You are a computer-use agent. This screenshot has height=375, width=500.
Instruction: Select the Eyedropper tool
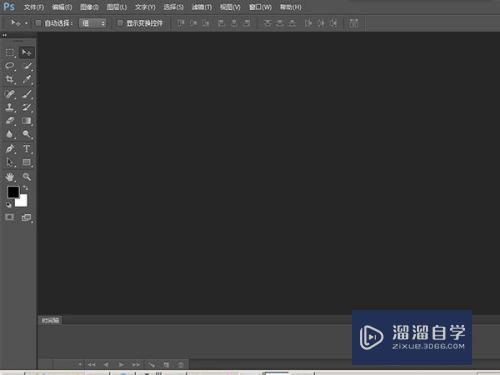click(27, 79)
